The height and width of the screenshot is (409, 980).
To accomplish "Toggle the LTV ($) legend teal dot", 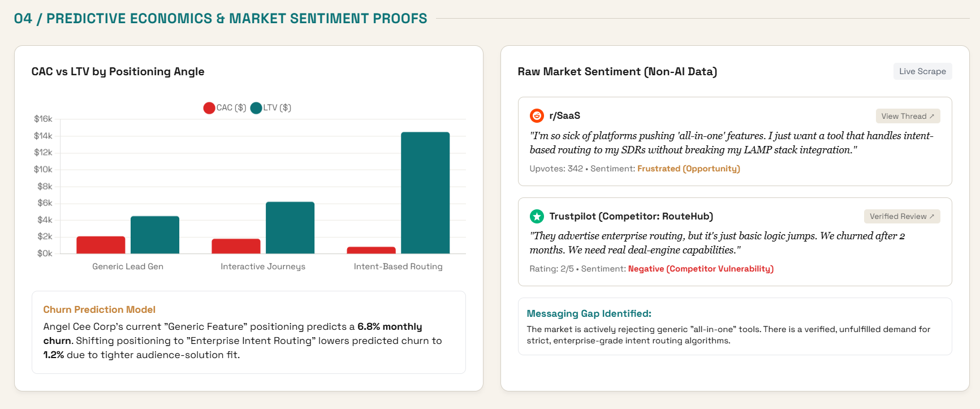I will click(256, 108).
